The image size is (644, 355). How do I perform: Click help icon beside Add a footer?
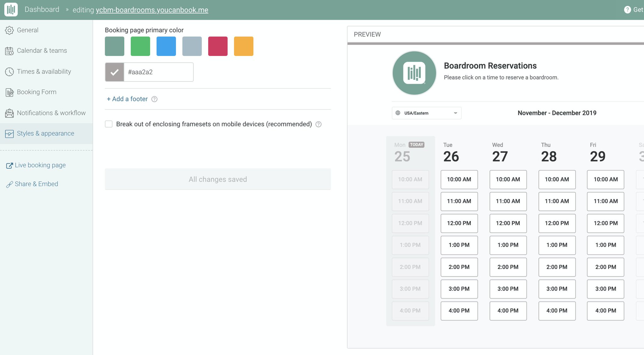[154, 99]
